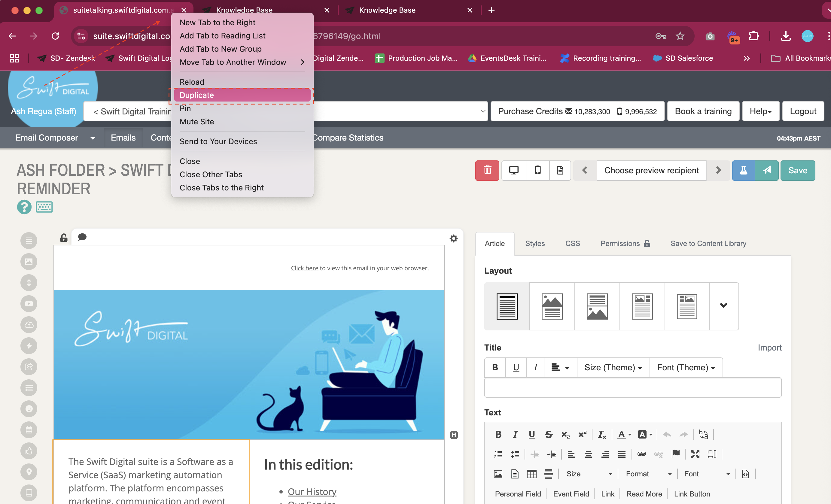
Task: Select the lightning bolt sidebar icon
Action: point(29,345)
